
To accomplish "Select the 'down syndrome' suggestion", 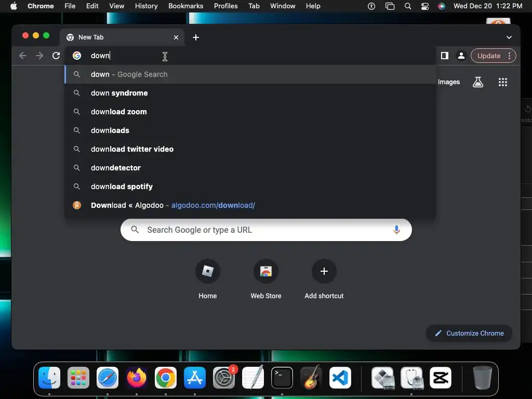I will click(x=250, y=93).
